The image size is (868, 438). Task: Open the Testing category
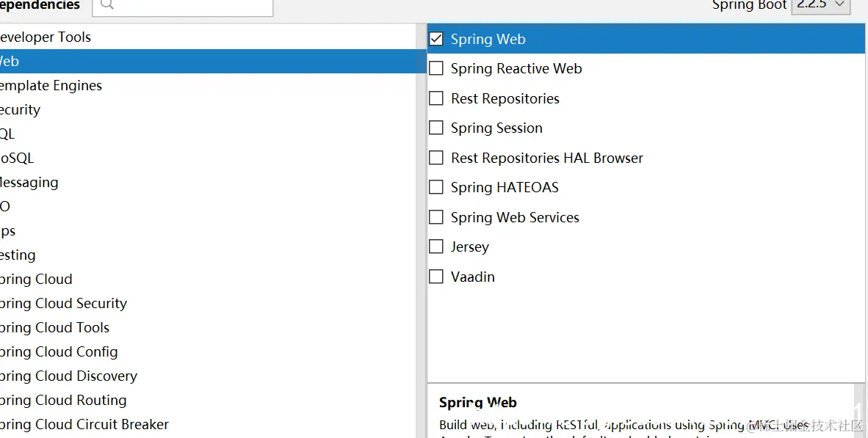pyautogui.click(x=209, y=255)
